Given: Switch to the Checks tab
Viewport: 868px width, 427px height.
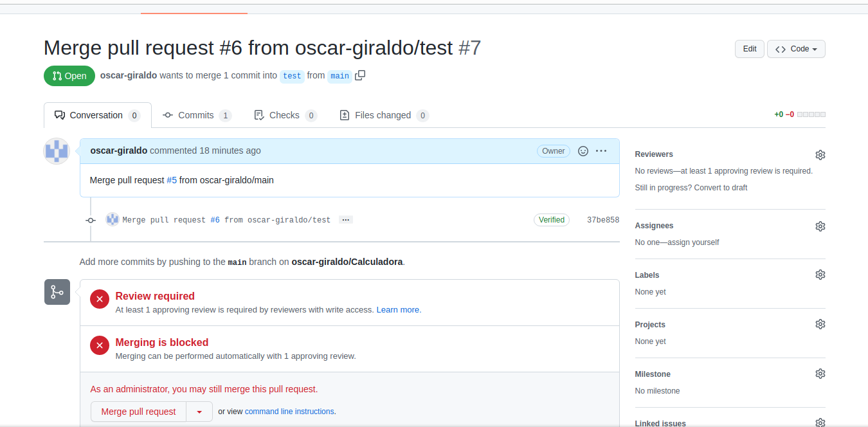Looking at the screenshot, I should [x=285, y=115].
